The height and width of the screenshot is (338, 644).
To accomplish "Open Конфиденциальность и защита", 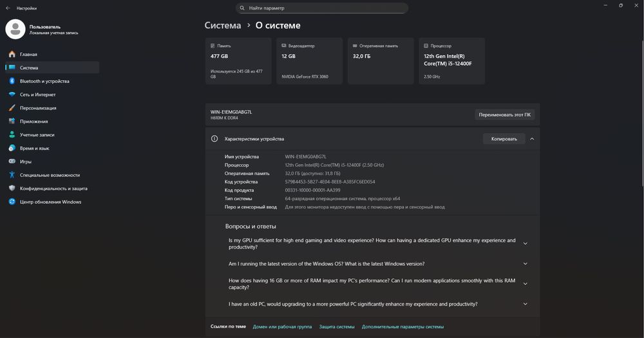I will pos(52,188).
